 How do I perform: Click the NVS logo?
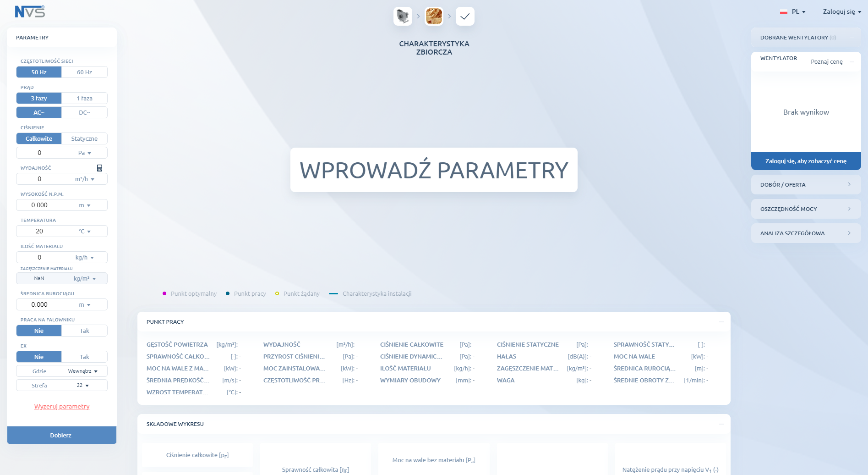[x=30, y=11]
